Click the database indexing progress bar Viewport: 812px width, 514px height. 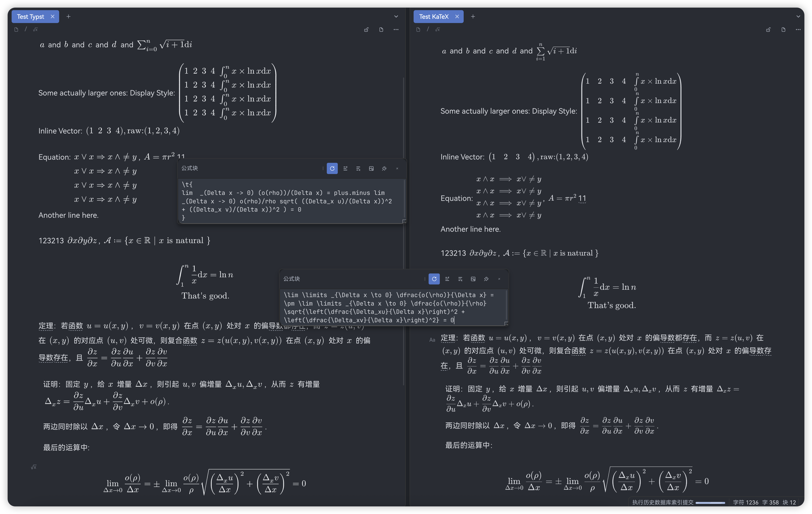(710, 503)
